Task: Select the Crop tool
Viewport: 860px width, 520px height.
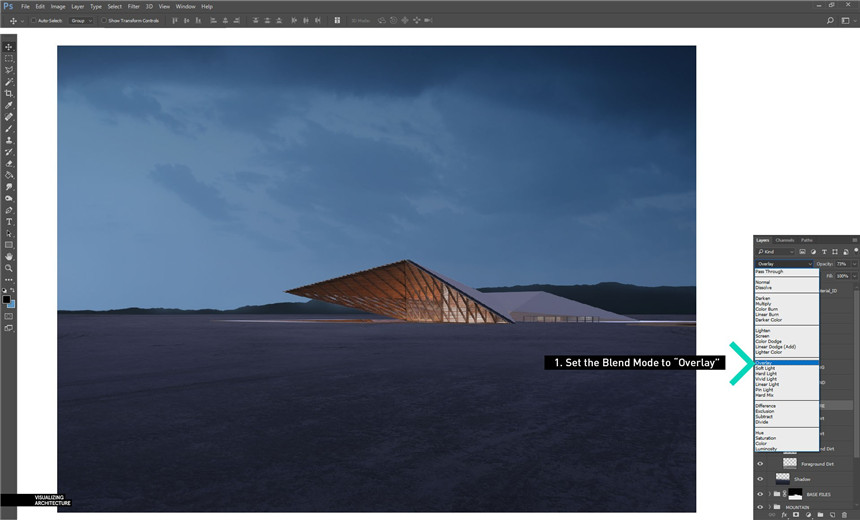Action: click(x=9, y=93)
